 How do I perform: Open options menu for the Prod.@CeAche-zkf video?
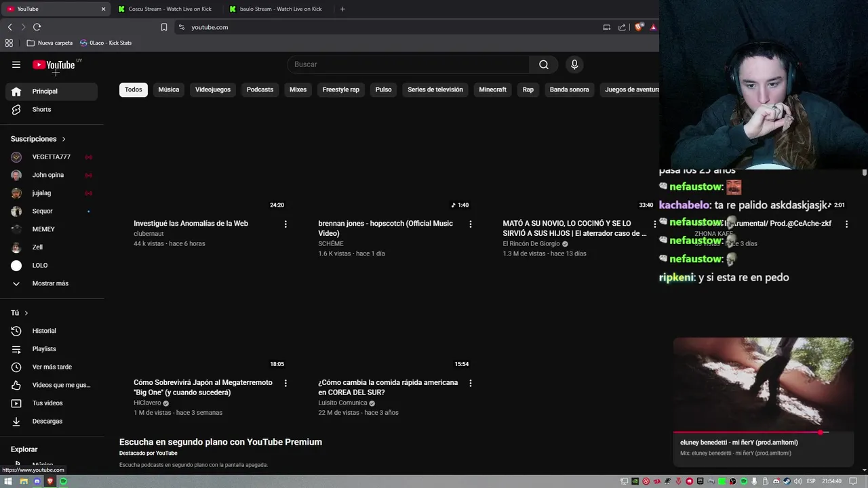coord(846,224)
